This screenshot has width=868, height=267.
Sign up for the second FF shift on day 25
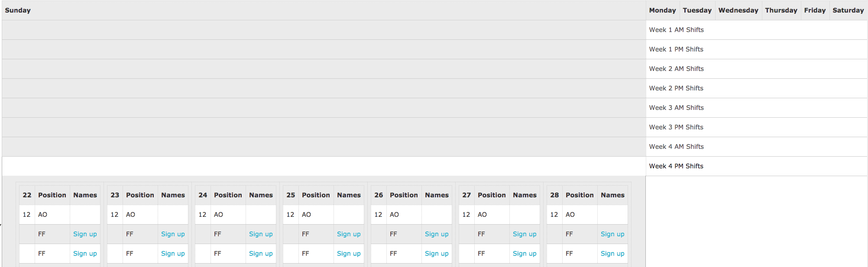pos(349,253)
